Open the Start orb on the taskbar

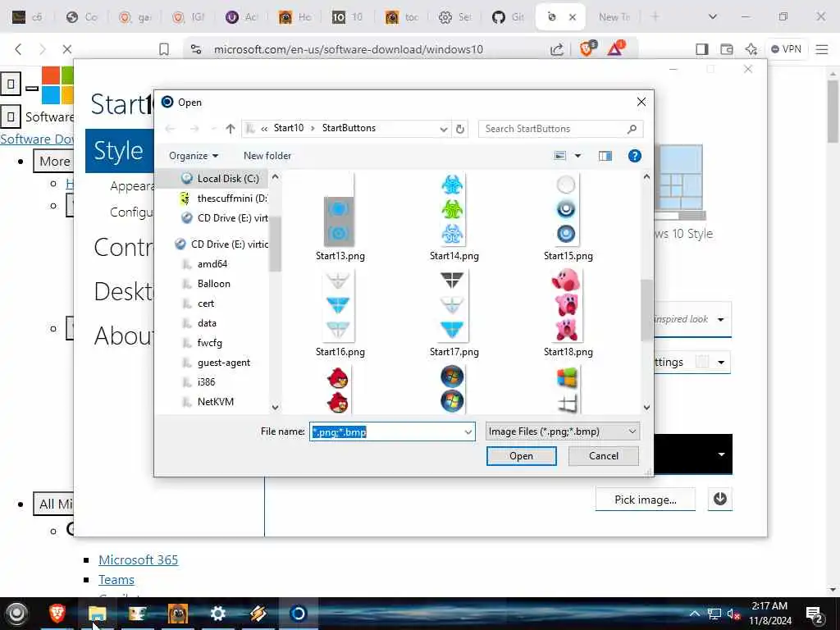[x=16, y=614]
